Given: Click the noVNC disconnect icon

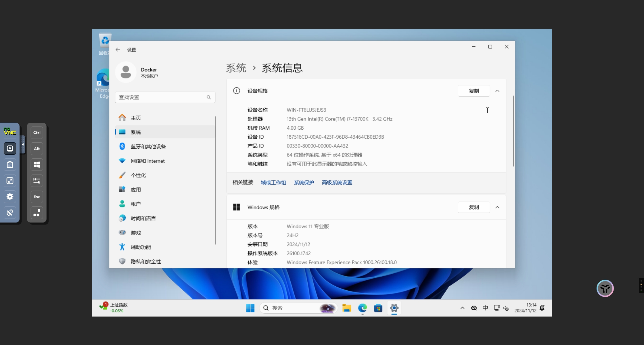Looking at the screenshot, I should 10,213.
